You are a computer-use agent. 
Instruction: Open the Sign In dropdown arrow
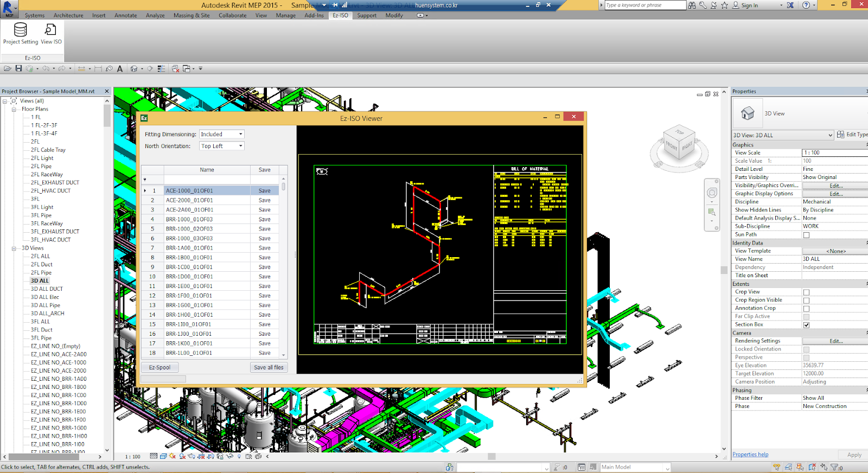(781, 5)
